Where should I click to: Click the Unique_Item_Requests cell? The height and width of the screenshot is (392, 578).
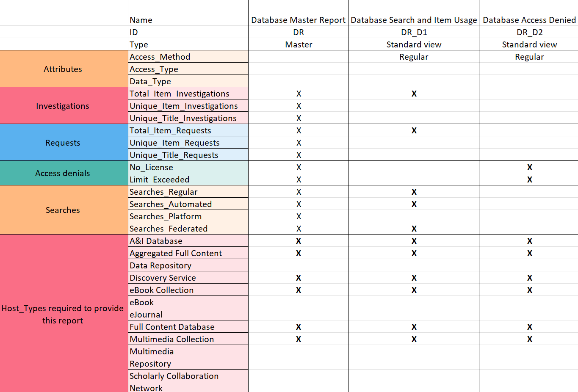click(x=188, y=143)
